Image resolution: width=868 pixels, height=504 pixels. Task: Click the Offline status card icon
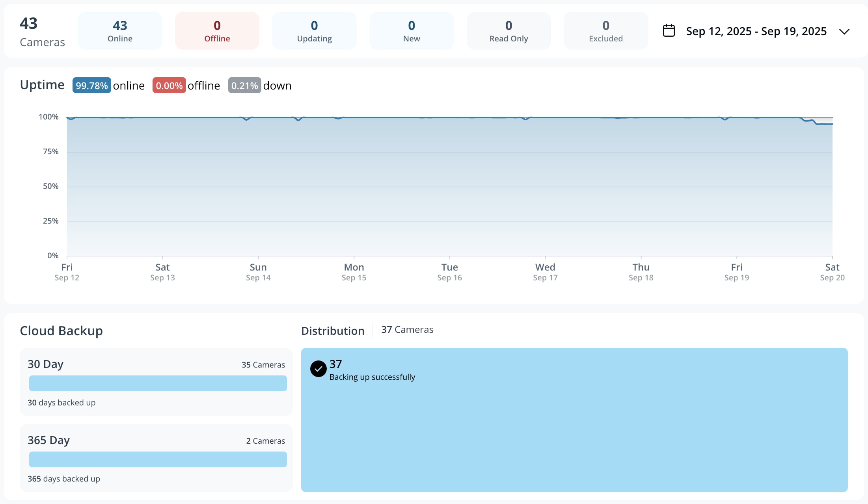click(217, 30)
